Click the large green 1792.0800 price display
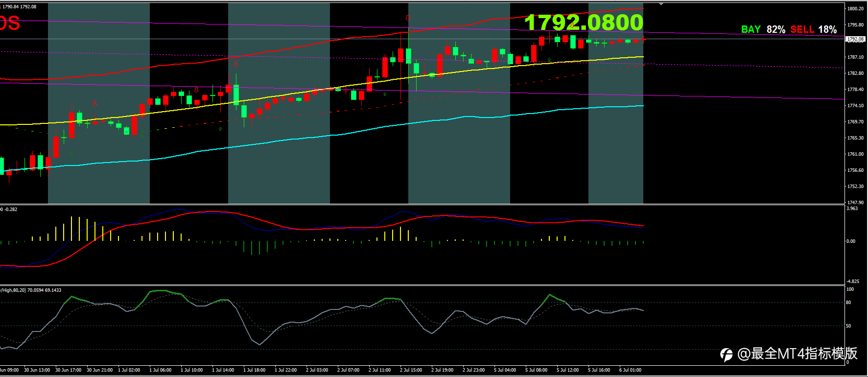 click(x=584, y=23)
